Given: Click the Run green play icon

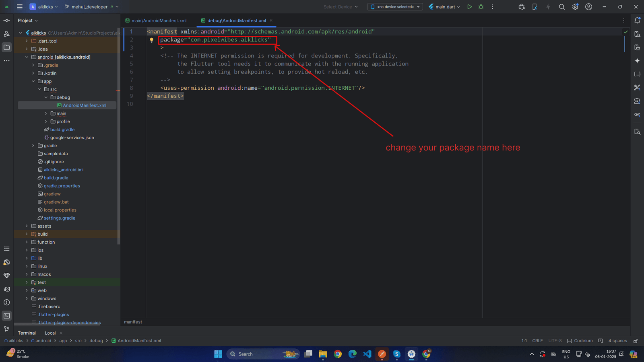Looking at the screenshot, I should [x=469, y=7].
